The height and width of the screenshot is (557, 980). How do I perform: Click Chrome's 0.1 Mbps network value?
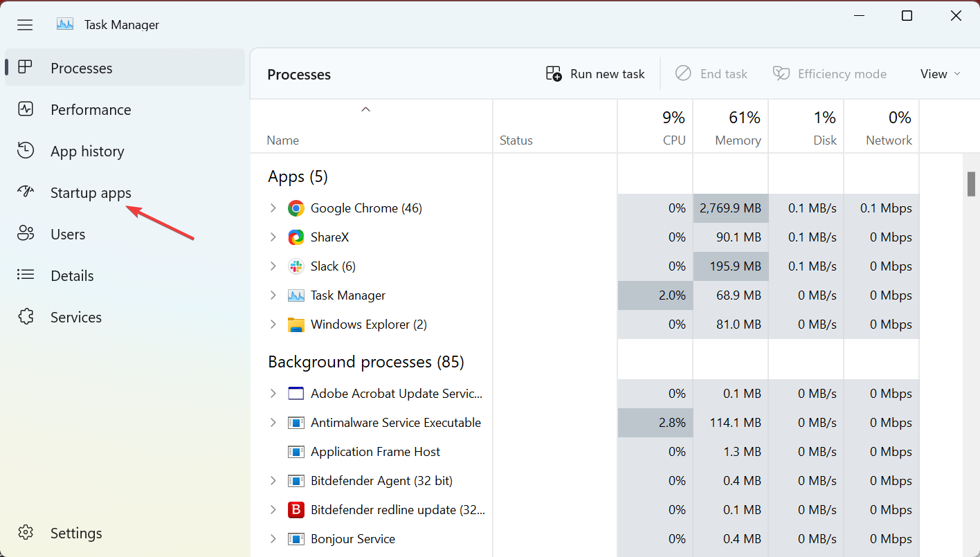click(x=881, y=208)
